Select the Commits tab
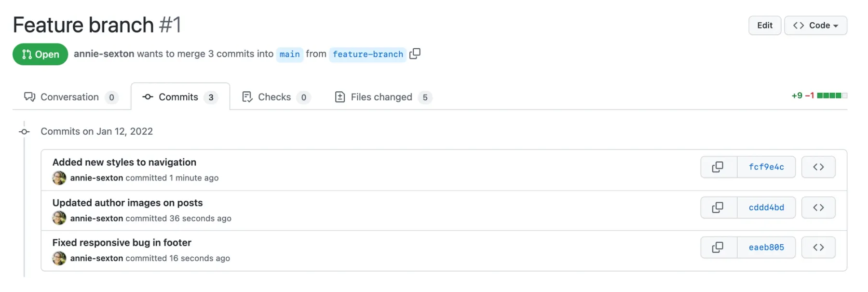Viewport: 868px width, 292px height. [x=180, y=97]
